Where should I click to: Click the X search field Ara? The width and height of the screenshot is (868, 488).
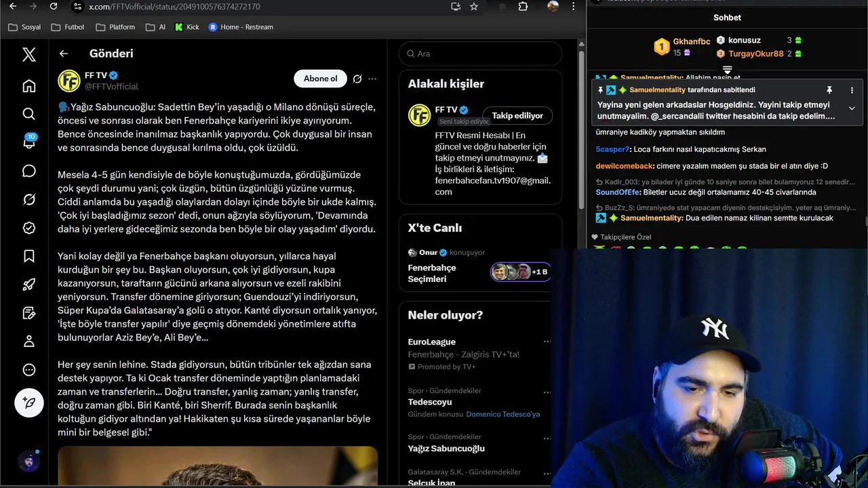tap(480, 54)
